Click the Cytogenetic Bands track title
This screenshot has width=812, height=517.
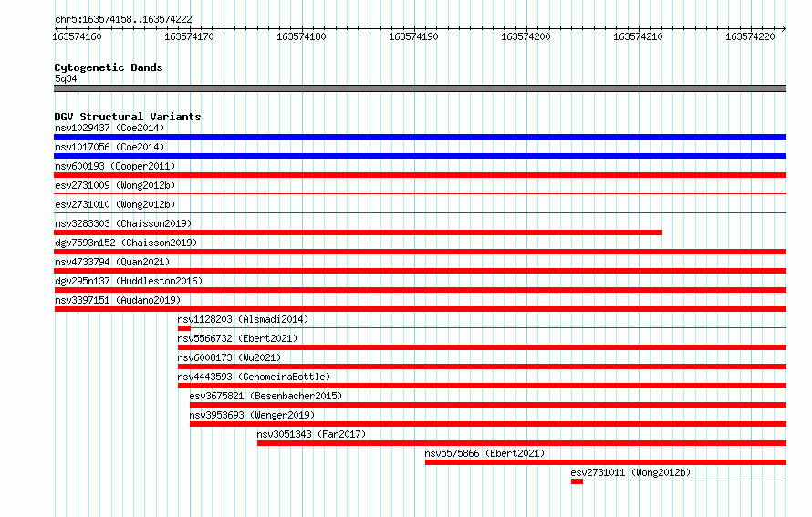(109, 67)
